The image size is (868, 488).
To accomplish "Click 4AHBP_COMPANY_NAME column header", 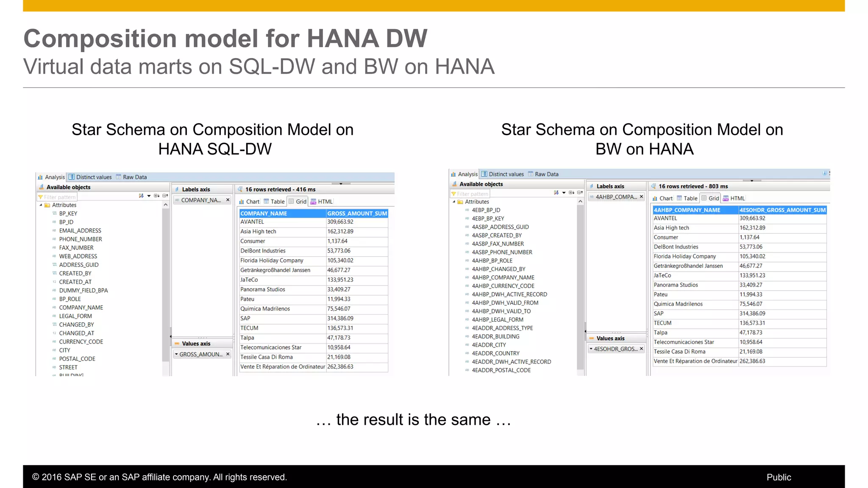I will [x=696, y=210].
